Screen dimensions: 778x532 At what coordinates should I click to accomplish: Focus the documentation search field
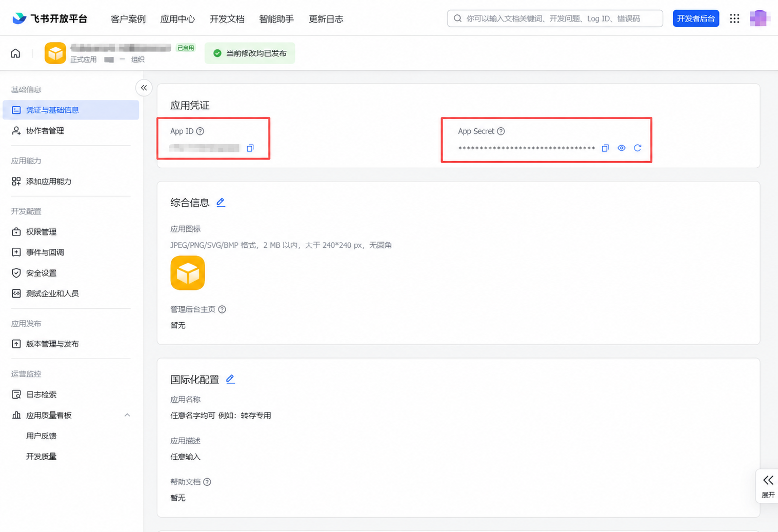point(555,18)
